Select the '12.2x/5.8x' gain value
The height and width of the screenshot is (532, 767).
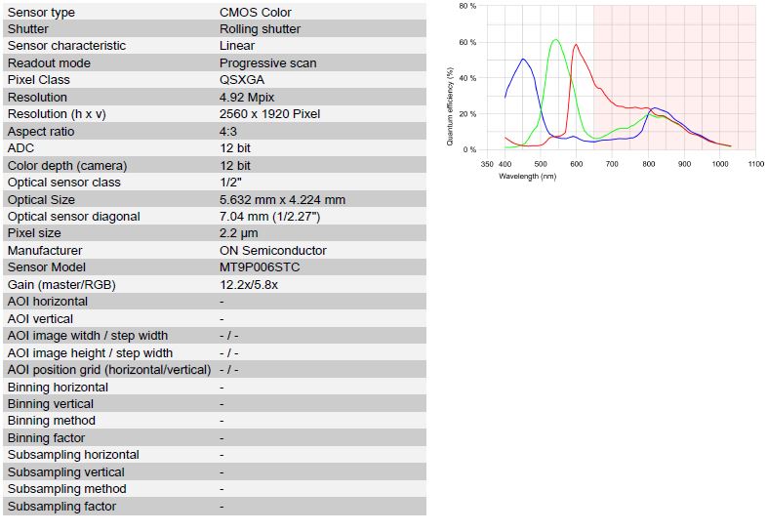[x=249, y=285]
